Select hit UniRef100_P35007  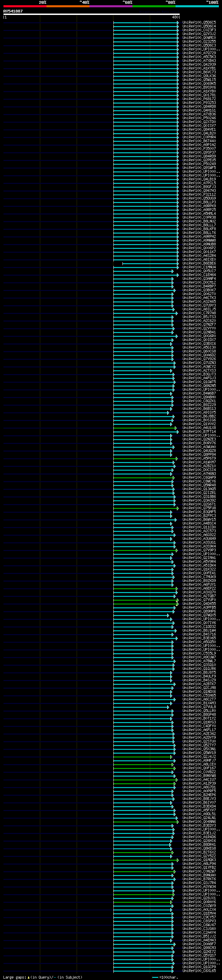tap(199, 148)
